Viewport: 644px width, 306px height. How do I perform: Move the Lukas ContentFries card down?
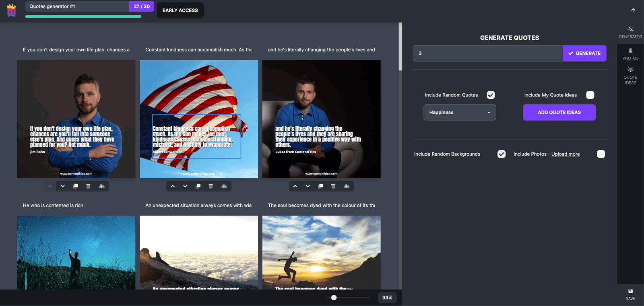308,186
